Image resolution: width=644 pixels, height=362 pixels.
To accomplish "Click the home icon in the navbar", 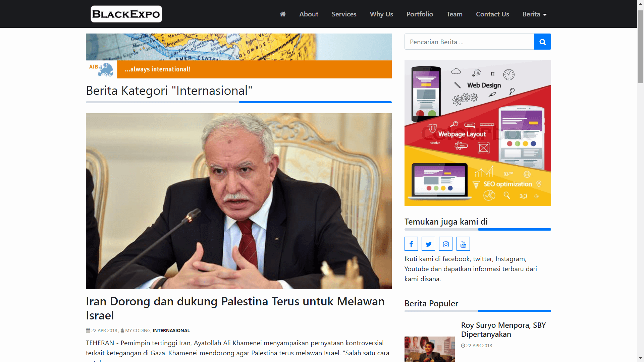I will click(x=282, y=14).
